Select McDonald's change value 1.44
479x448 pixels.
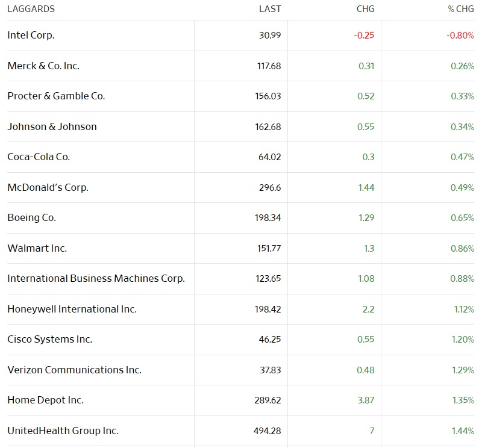tap(366, 187)
